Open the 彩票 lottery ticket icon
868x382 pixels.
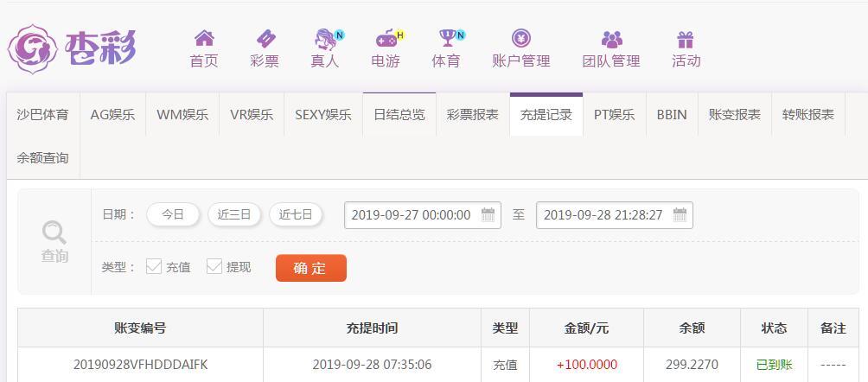point(265,39)
